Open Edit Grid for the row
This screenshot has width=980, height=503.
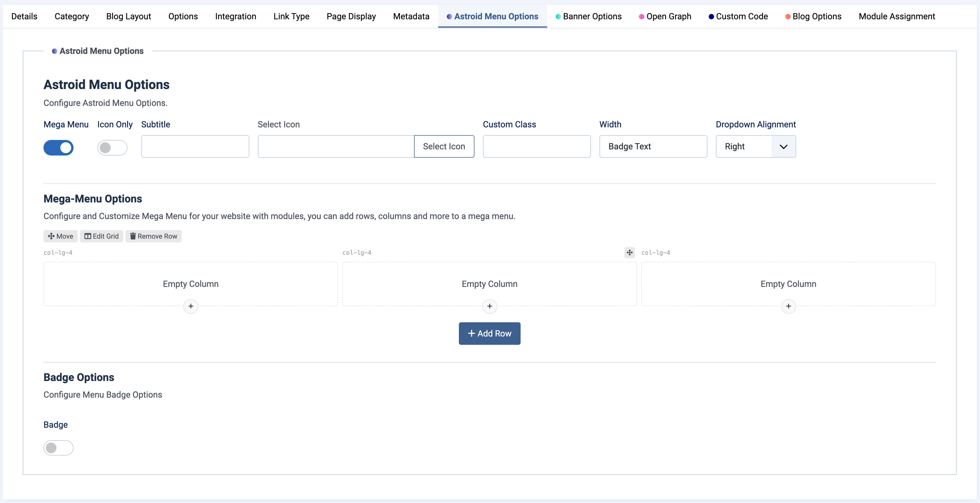click(x=102, y=236)
